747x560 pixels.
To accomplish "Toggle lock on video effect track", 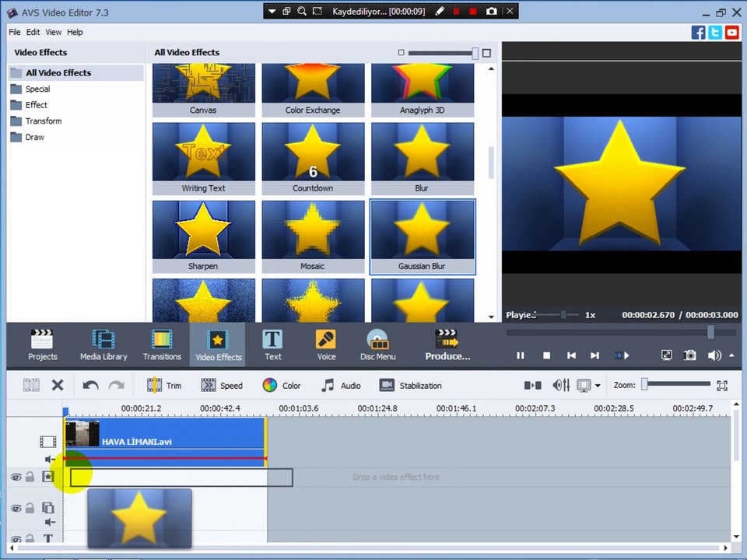I will point(30,477).
